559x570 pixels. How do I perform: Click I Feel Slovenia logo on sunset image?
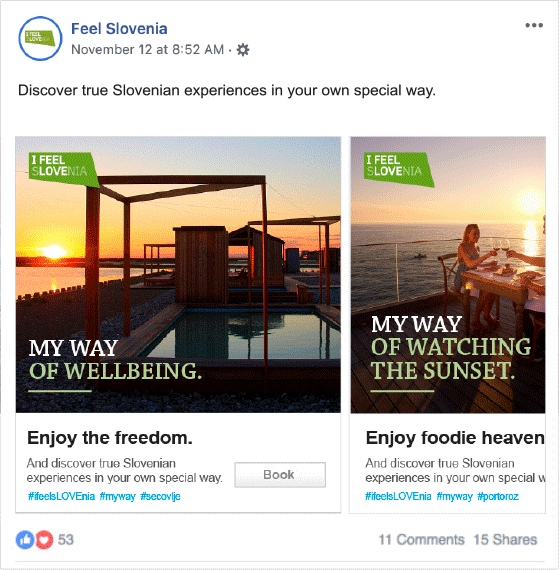click(399, 169)
